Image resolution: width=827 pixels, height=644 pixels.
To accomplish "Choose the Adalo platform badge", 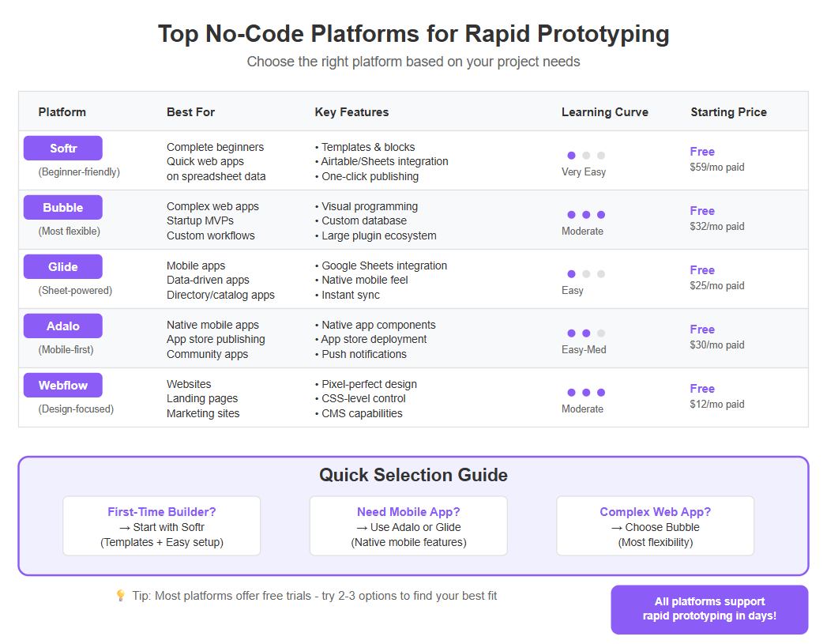I will point(62,326).
